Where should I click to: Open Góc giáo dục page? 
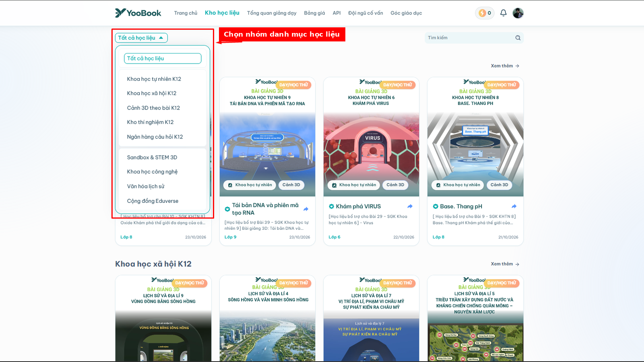406,13
